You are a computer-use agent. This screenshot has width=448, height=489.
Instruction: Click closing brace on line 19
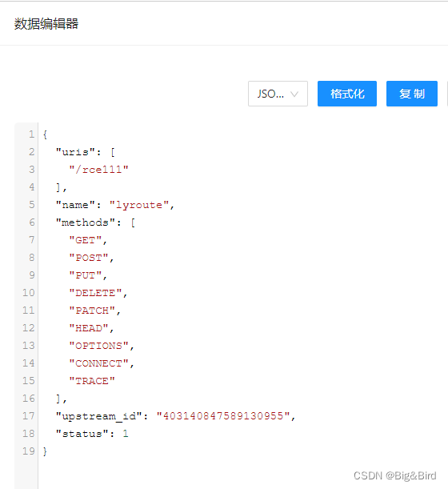(45, 451)
